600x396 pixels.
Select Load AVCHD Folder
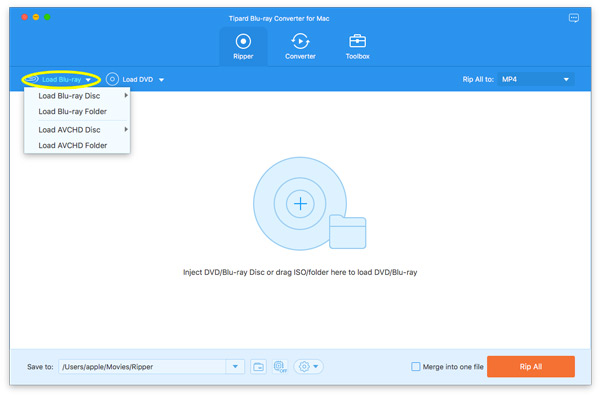point(77,145)
